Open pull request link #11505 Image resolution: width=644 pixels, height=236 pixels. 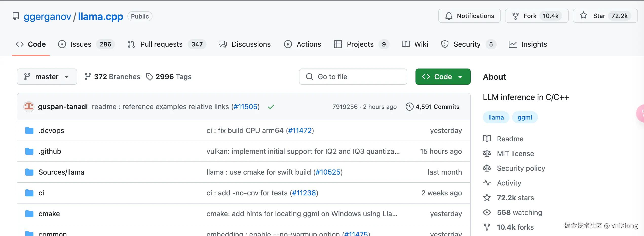point(245,107)
